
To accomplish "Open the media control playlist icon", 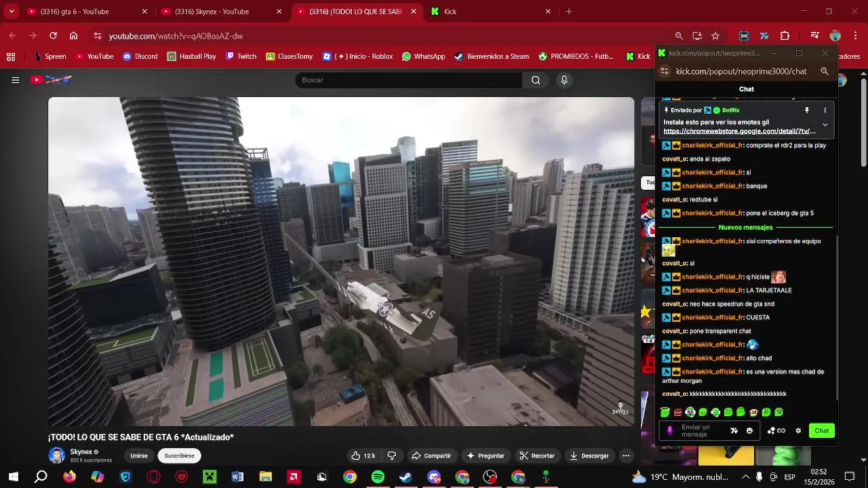I will [815, 36].
